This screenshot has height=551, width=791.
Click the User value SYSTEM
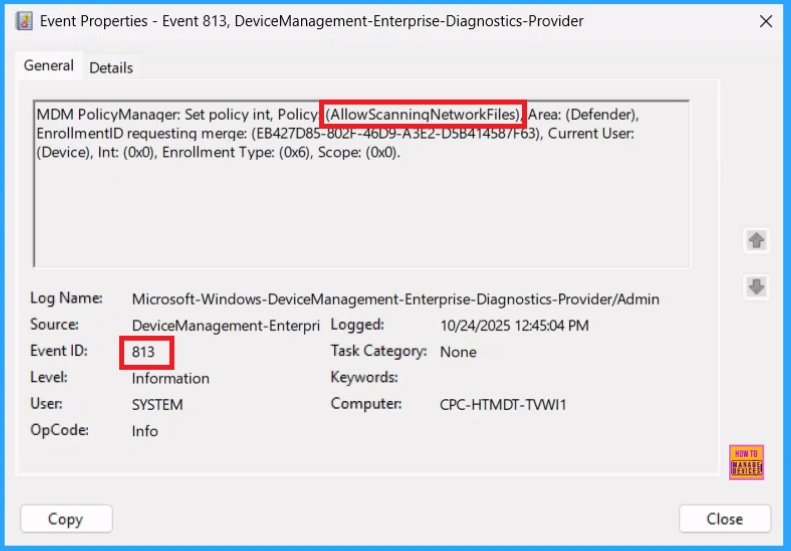point(158,405)
